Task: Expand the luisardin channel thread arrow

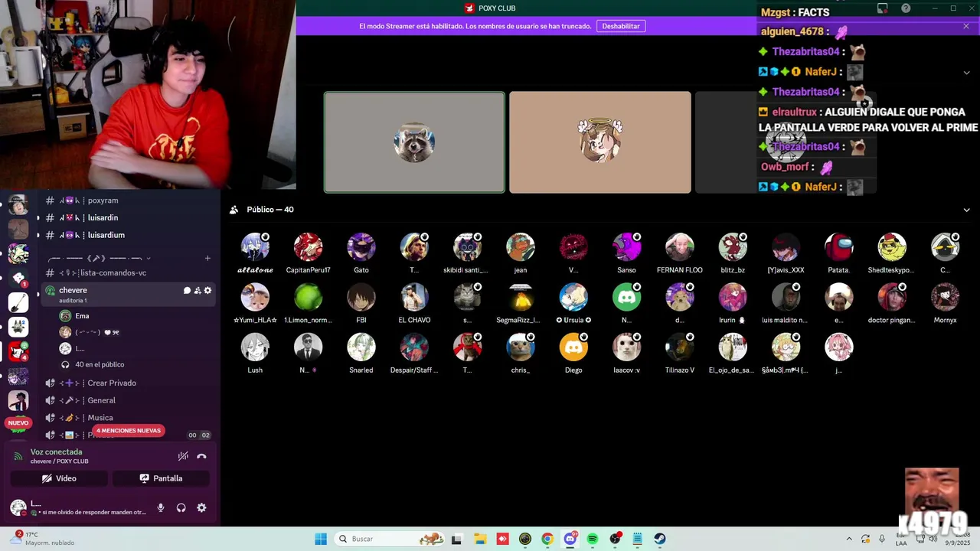Action: pos(38,218)
